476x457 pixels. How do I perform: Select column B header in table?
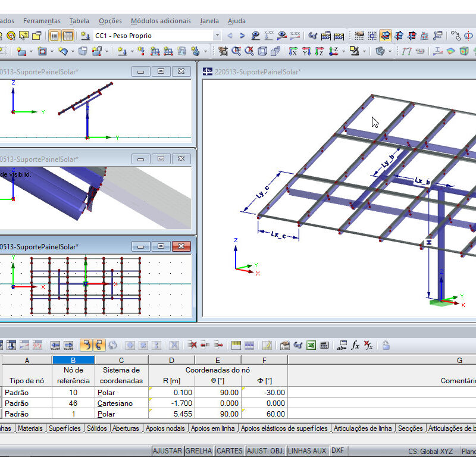click(x=73, y=360)
